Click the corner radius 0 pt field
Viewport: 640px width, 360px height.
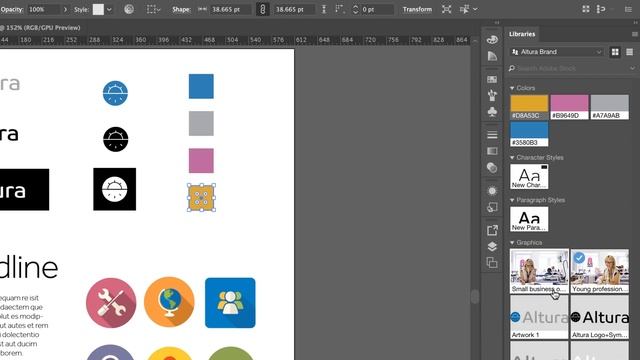[377, 9]
